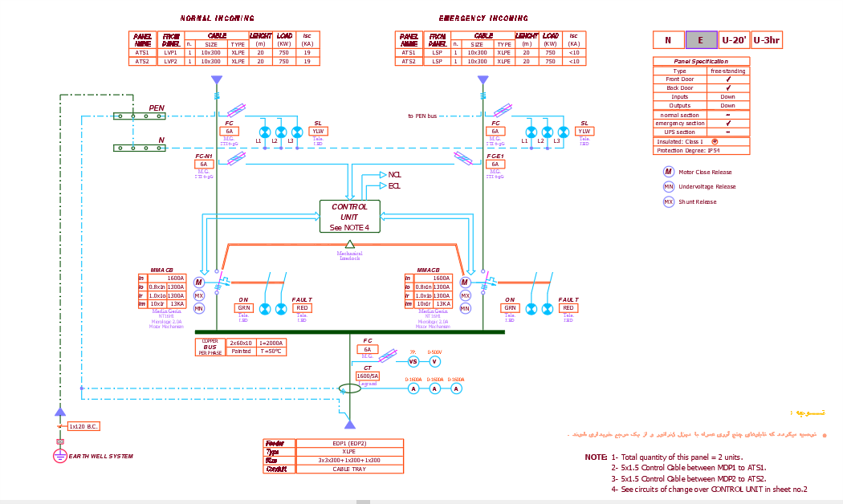Click the Emergency Incoming feeder arrow triangle
This screenshot has width=843, height=504.
[483, 79]
